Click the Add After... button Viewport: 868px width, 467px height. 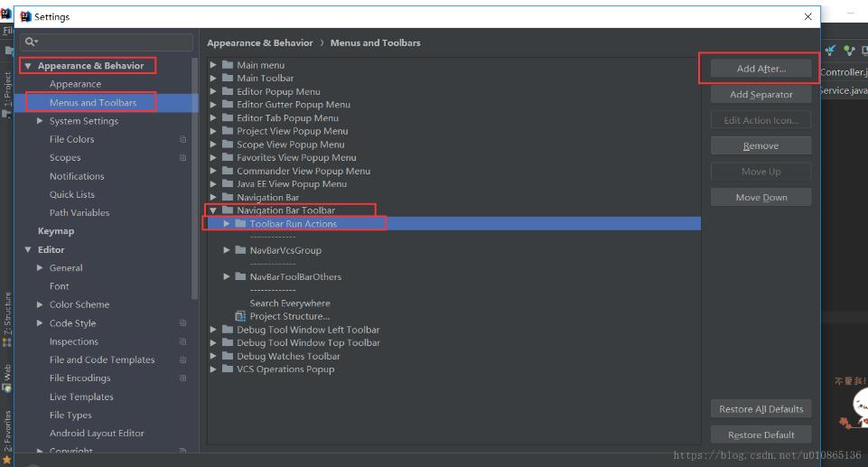point(761,69)
